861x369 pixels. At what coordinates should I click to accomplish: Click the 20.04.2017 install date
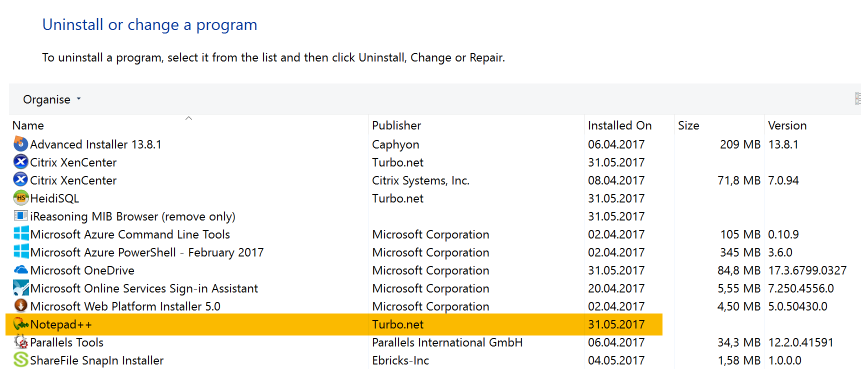tap(616, 288)
